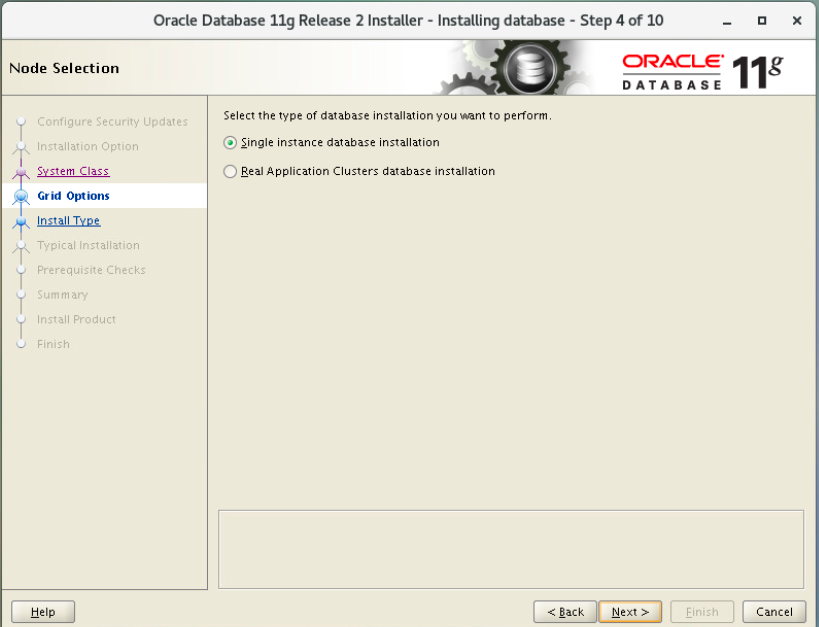Click the Install Type step marker icon

point(21,222)
